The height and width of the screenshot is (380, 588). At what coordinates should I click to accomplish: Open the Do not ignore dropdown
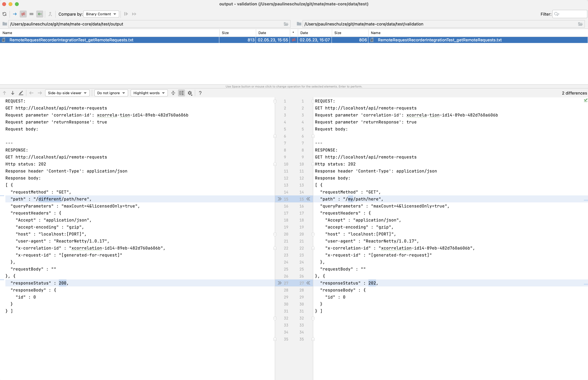tap(111, 93)
